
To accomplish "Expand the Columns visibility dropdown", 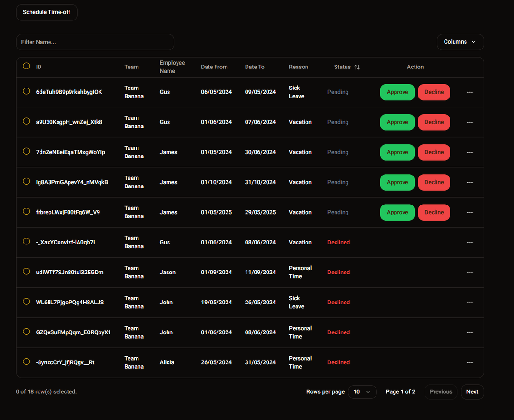I will 460,42.
